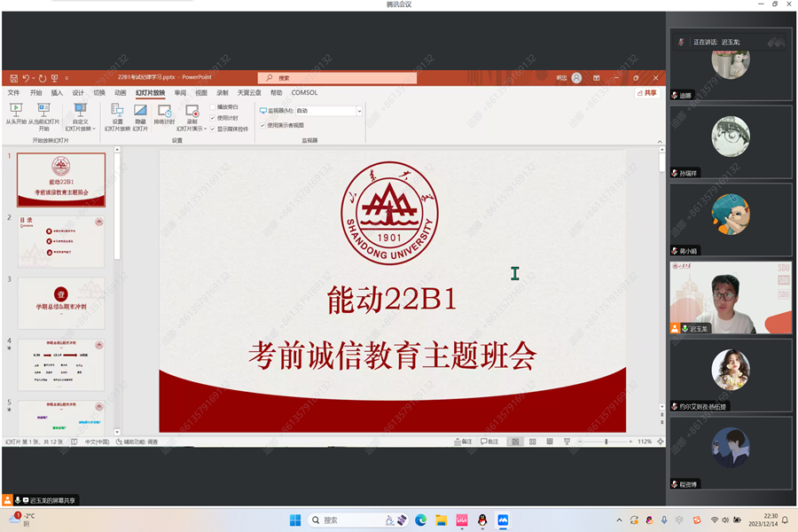Select slide 3 thumbnail 学期总结&期末冲刺
Image resolution: width=798 pixels, height=532 pixels.
[x=61, y=303]
